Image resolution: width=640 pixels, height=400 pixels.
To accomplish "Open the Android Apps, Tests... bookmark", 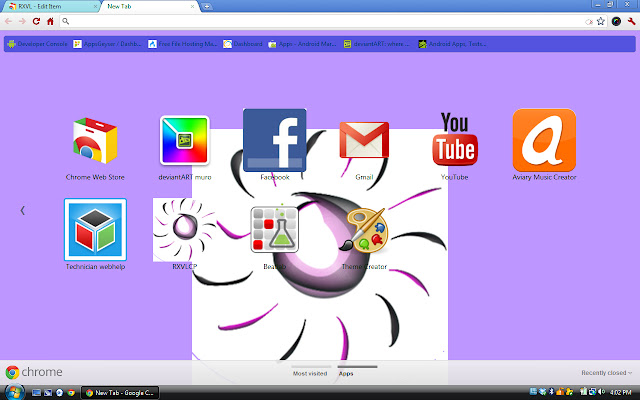I will click(452, 44).
